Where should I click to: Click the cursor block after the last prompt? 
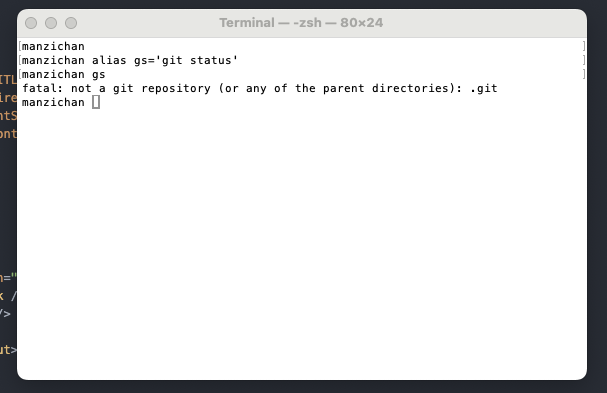click(x=96, y=102)
